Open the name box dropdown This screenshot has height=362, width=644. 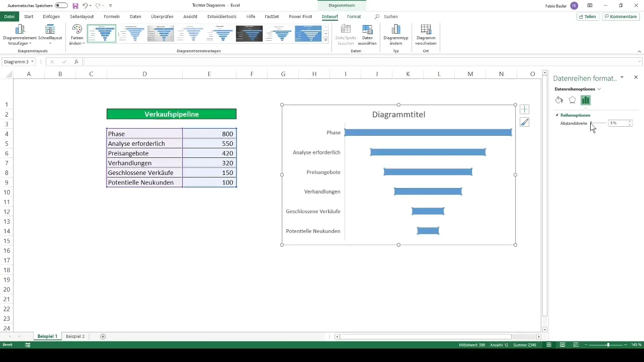33,62
